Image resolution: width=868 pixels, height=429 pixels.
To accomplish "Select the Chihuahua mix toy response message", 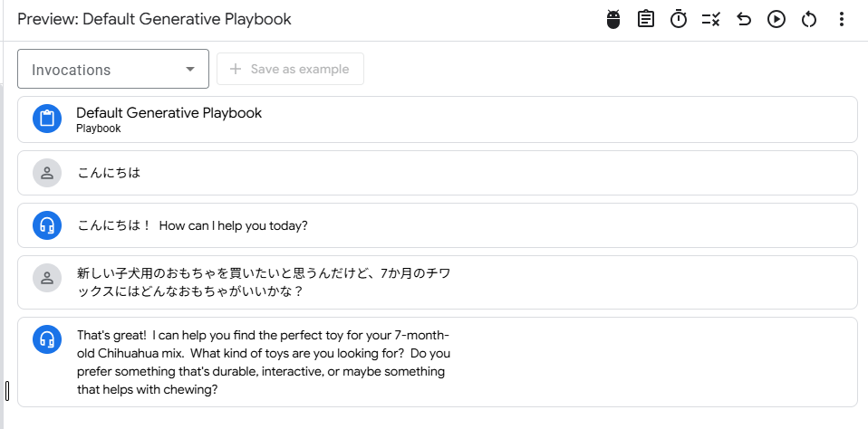I will click(x=438, y=362).
